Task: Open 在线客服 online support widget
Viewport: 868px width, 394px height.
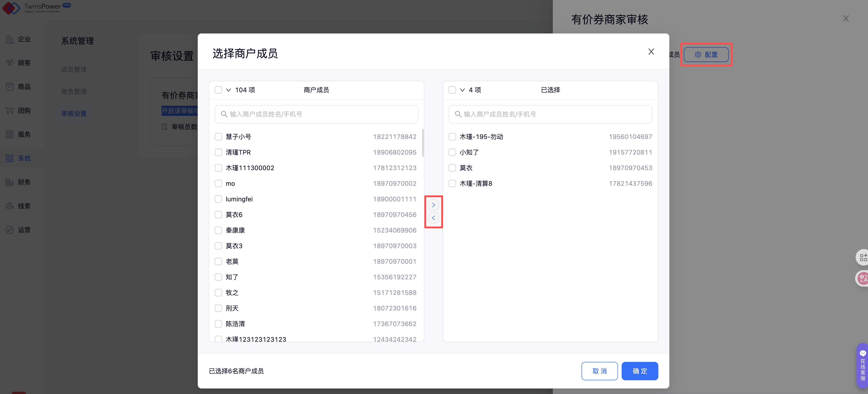Action: pos(862,365)
